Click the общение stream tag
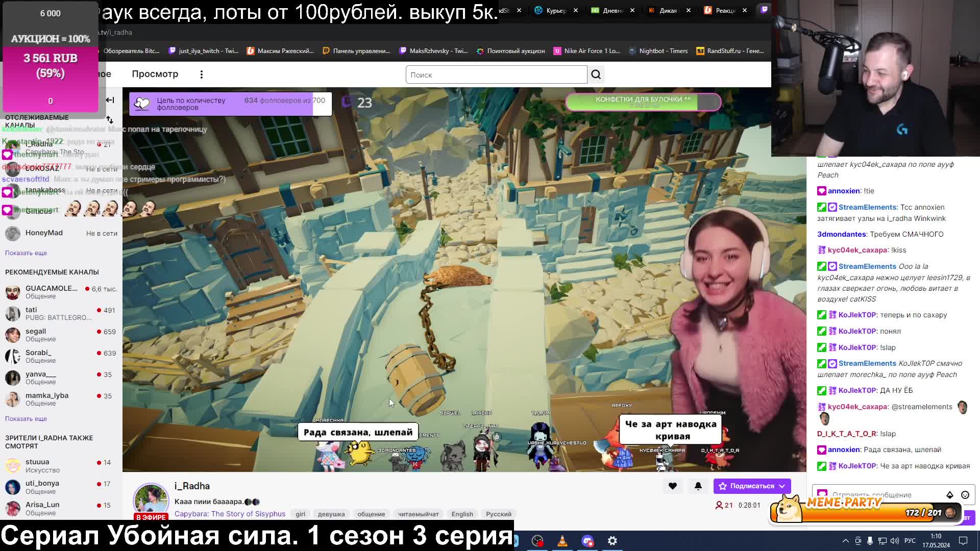Screen dimensions: 980x551 point(371,514)
